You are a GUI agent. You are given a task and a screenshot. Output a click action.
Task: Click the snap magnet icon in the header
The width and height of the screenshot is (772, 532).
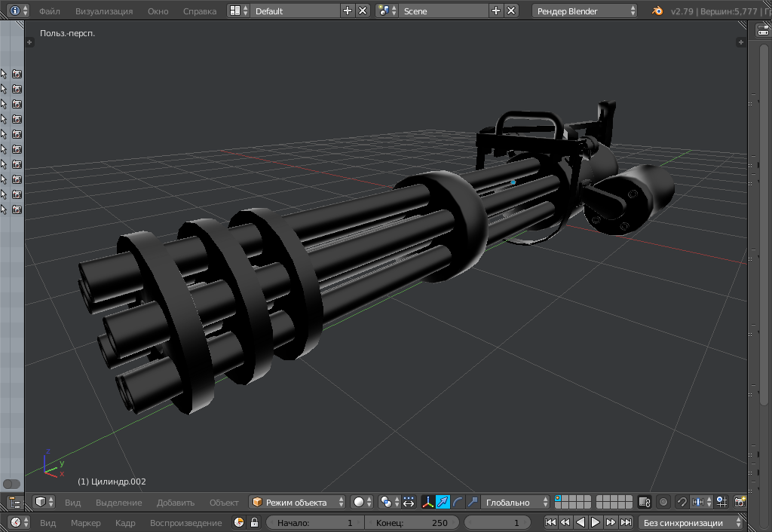(682, 503)
